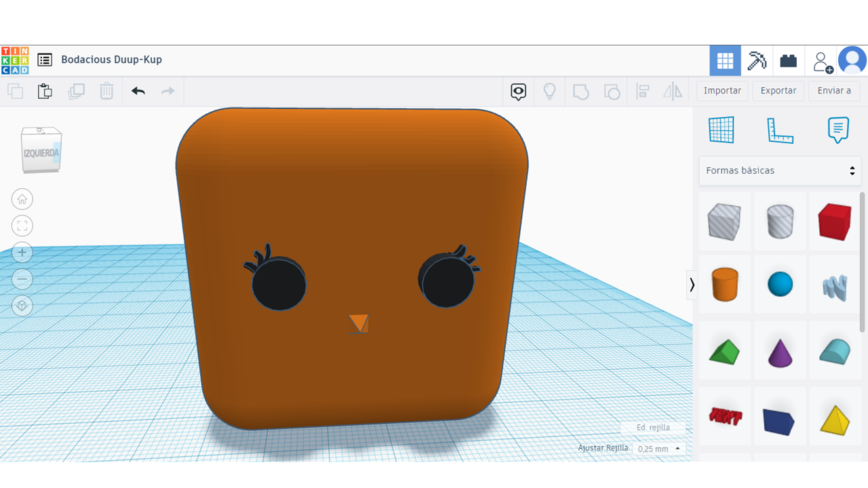868x488 pixels.
Task: Pick the striped hole Cylinder shape
Action: [780, 222]
